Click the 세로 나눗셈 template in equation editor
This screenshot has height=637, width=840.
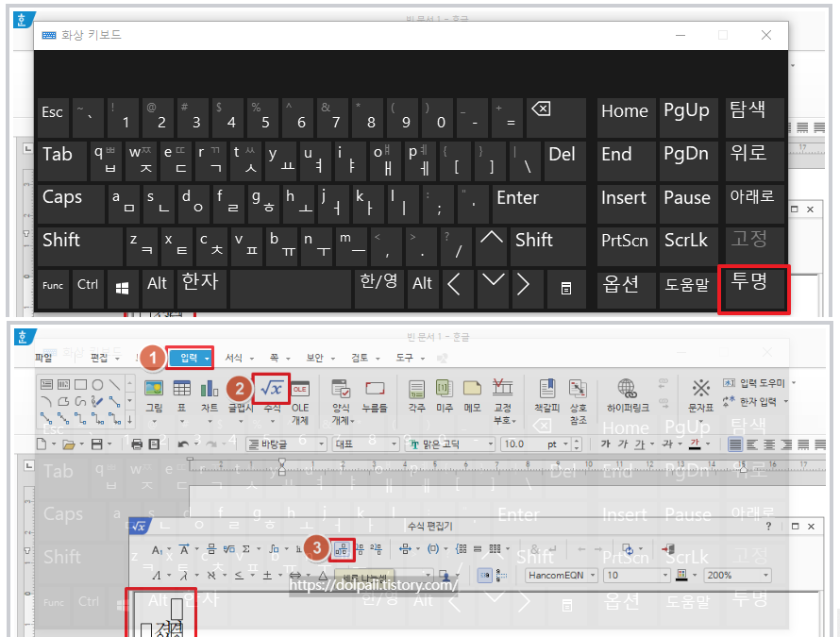point(342,549)
